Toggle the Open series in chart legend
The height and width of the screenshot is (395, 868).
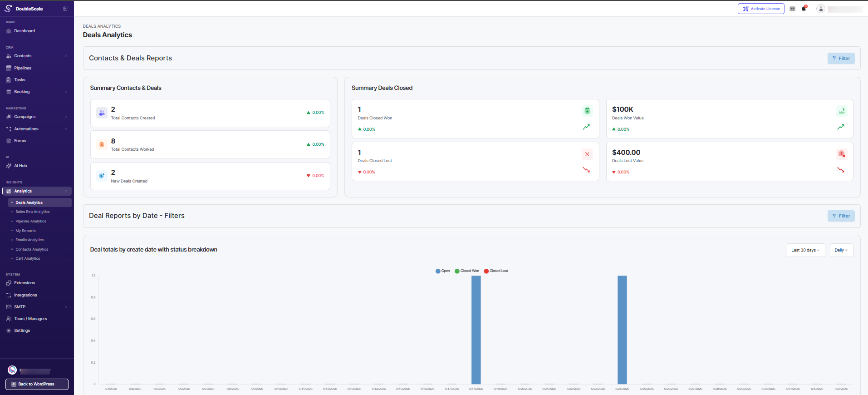click(x=442, y=271)
